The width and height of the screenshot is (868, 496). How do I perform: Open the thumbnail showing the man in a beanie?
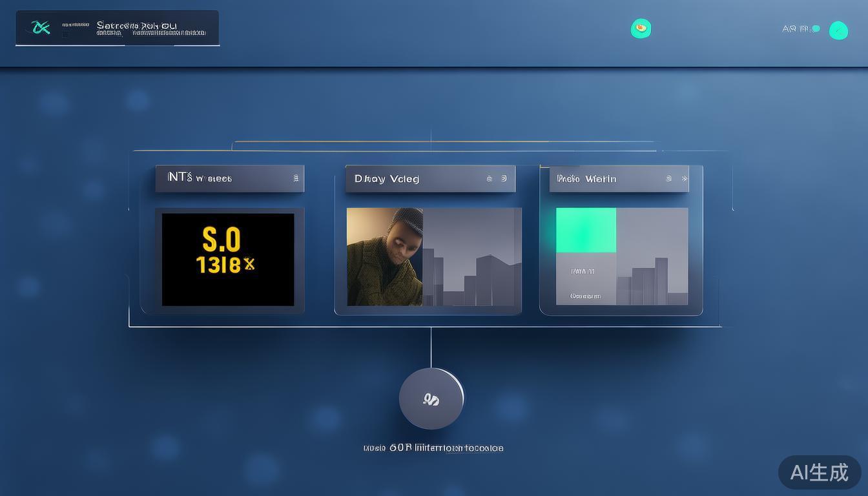[x=385, y=256]
